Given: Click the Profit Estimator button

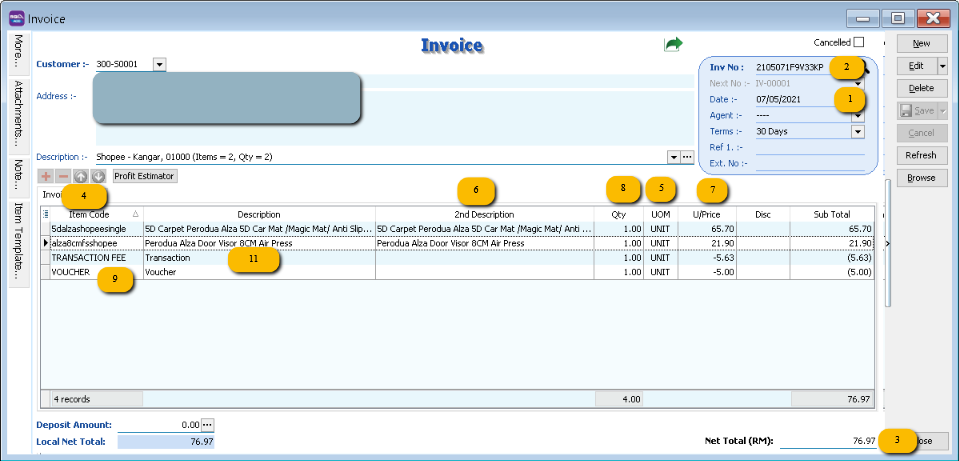Looking at the screenshot, I should point(145,176).
